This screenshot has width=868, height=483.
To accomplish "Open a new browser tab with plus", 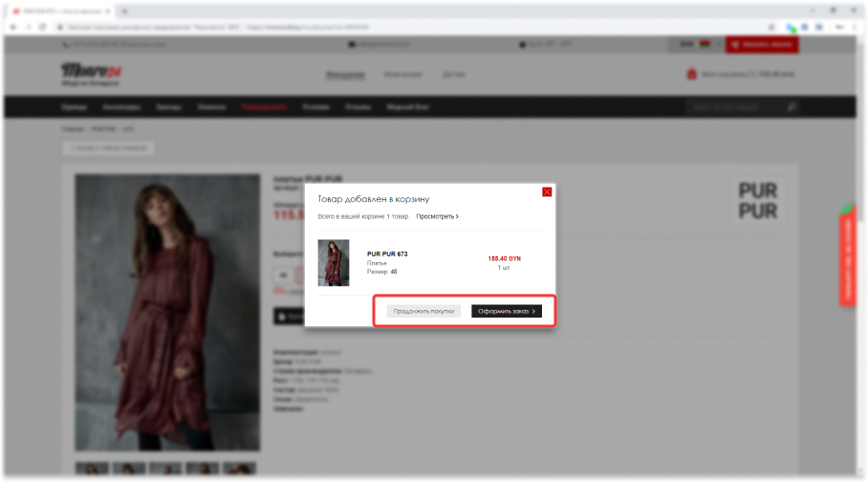I will point(124,11).
